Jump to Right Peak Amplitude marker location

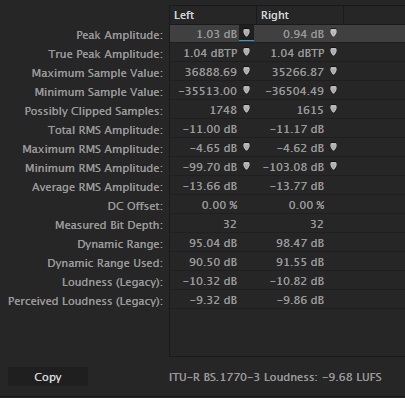click(333, 33)
